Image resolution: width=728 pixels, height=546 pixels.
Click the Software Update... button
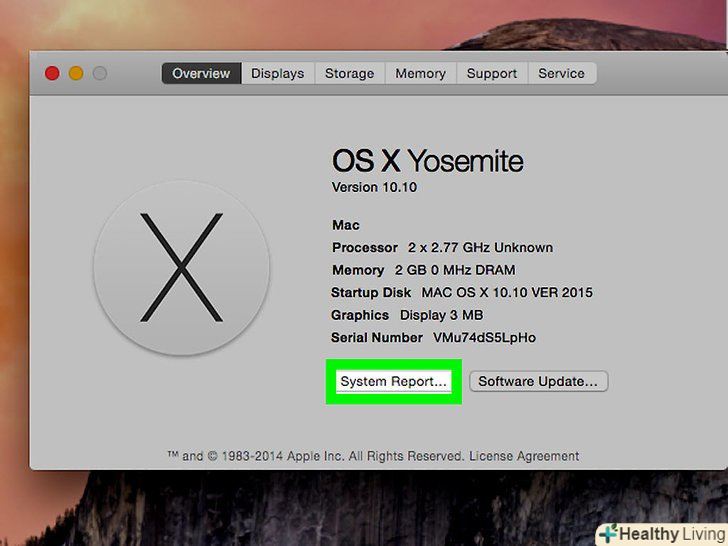(538, 381)
